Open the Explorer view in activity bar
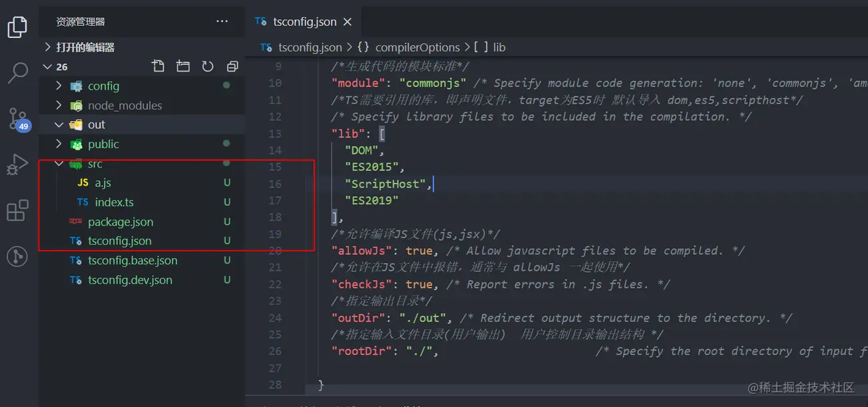The width and height of the screenshot is (868, 407). coord(17,27)
